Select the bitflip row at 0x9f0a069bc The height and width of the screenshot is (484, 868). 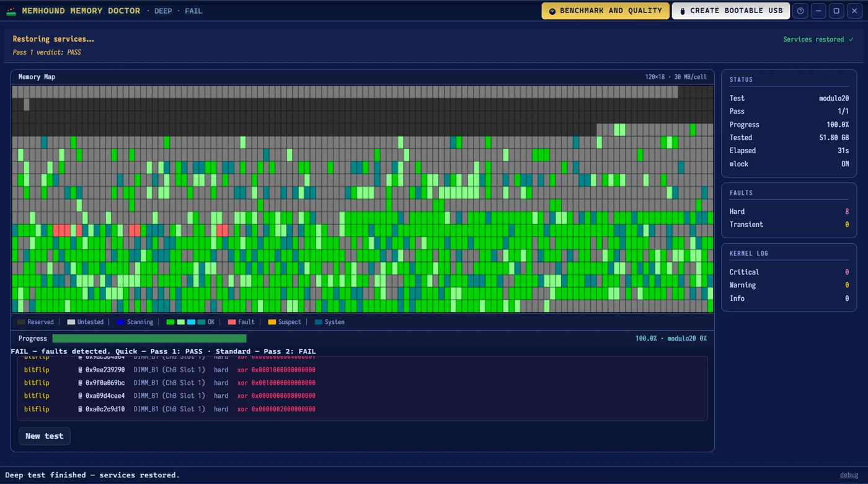click(363, 383)
